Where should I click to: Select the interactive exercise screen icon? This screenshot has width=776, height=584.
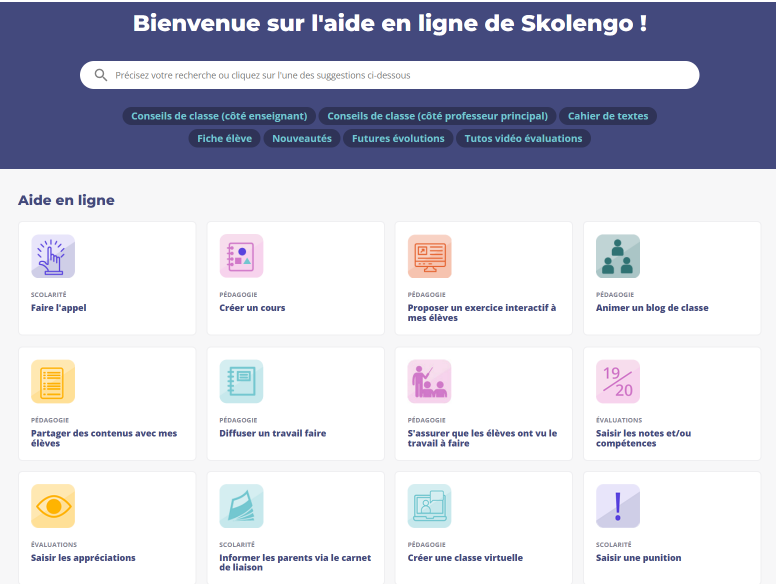pos(429,256)
